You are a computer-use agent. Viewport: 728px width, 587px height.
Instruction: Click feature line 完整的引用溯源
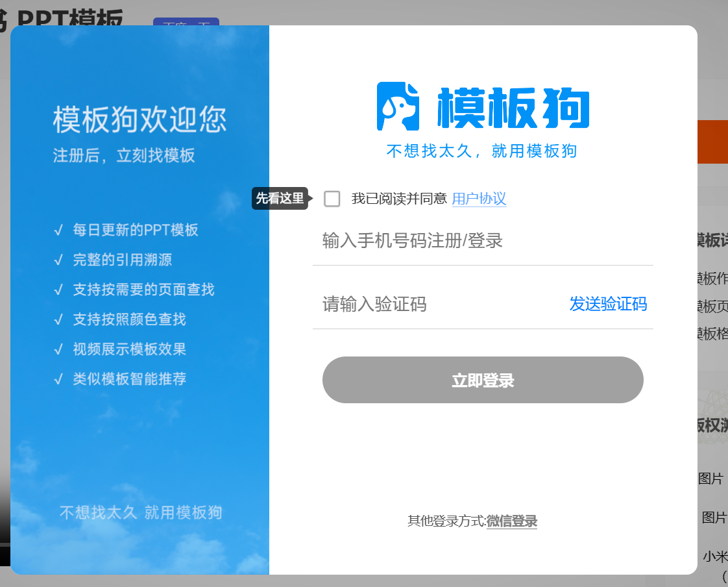(x=123, y=259)
